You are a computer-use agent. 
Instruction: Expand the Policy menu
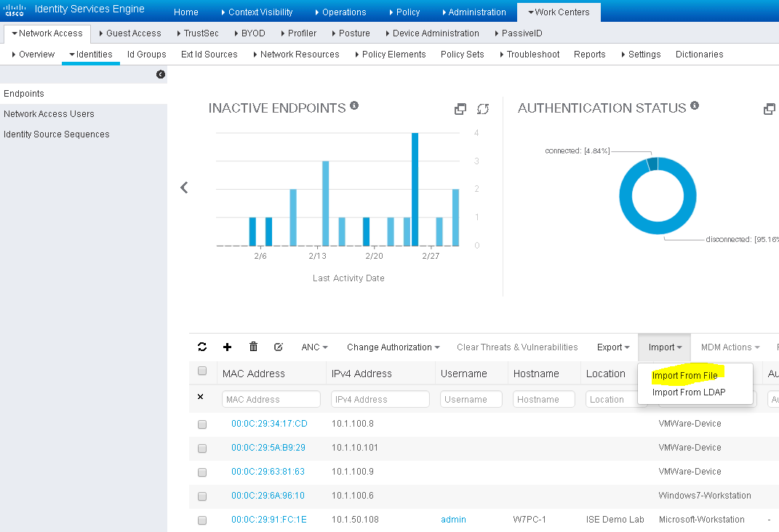[404, 12]
